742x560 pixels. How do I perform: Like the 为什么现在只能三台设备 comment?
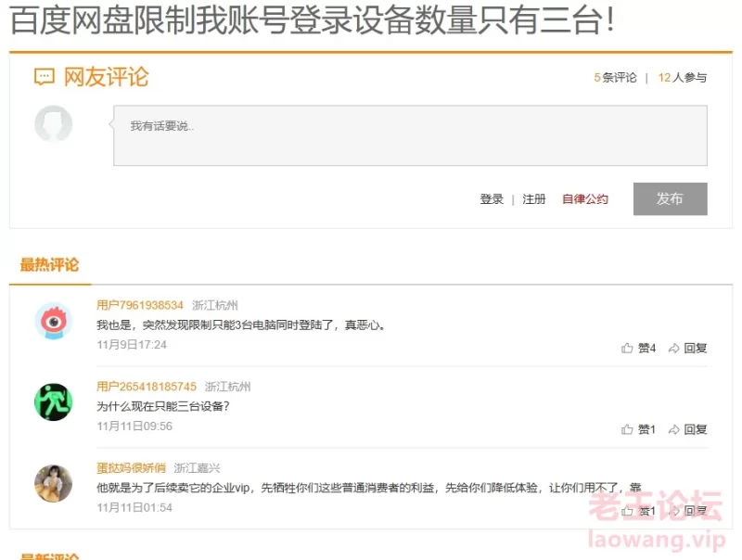pyautogui.click(x=639, y=429)
